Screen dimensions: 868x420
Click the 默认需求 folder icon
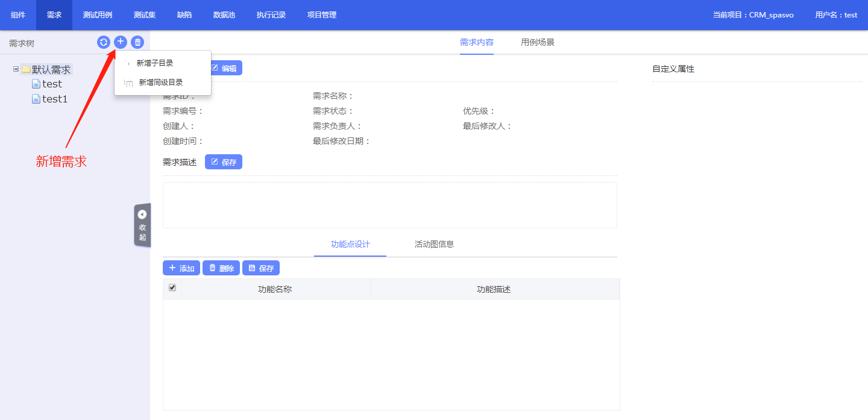pyautogui.click(x=26, y=70)
